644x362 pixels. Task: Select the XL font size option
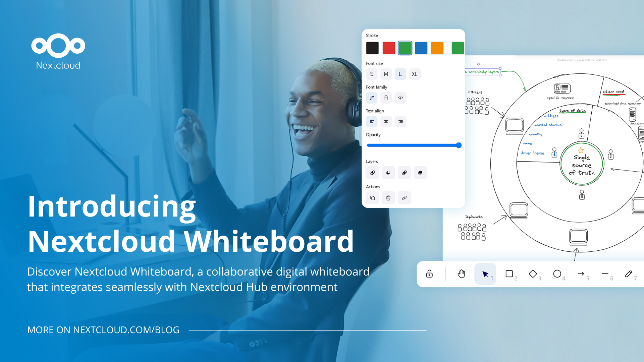(415, 74)
